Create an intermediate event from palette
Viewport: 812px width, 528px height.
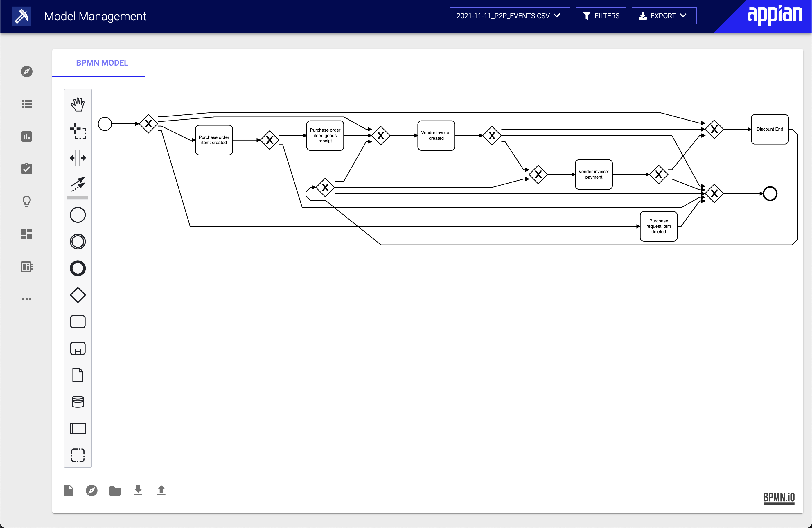coord(78,242)
